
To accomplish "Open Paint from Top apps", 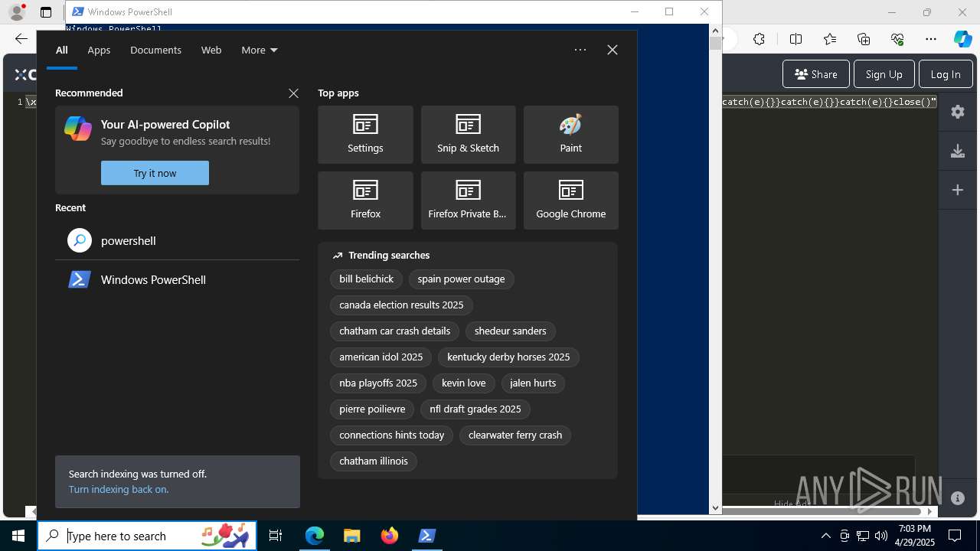I will [x=570, y=135].
